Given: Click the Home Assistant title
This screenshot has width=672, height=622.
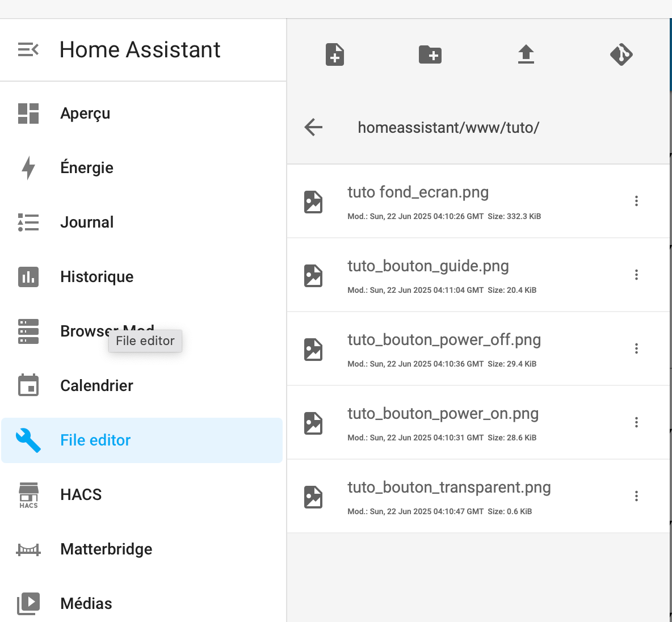Looking at the screenshot, I should (x=140, y=50).
